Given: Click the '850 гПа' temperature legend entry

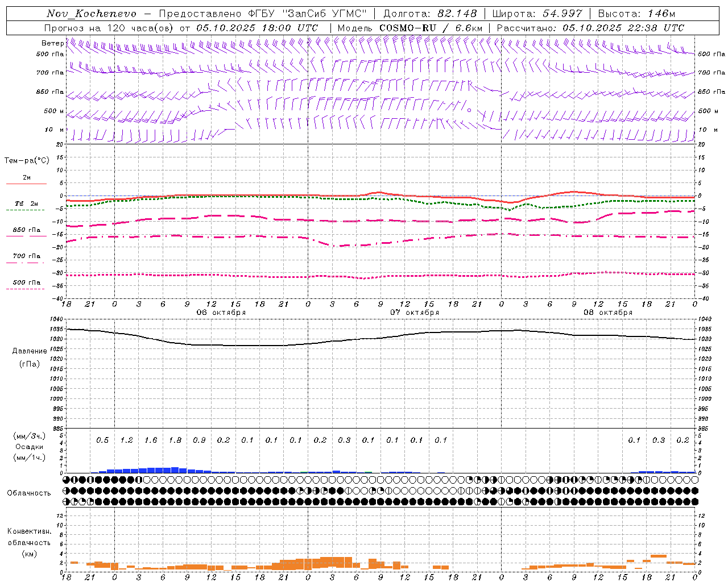Looking at the screenshot, I should [26, 230].
